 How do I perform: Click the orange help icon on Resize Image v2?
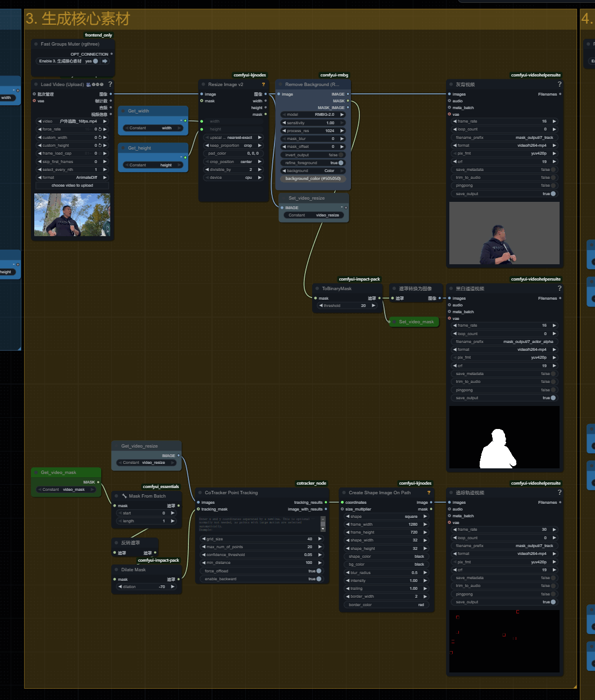pos(263,84)
